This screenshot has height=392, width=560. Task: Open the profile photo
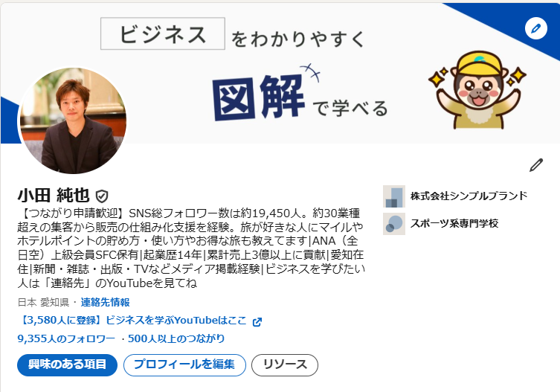pyautogui.click(x=73, y=121)
